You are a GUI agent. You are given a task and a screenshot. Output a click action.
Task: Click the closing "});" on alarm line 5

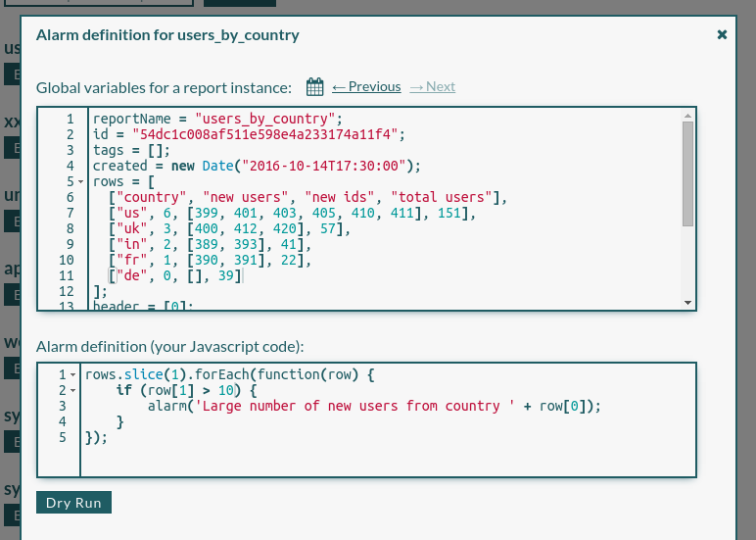point(96,438)
